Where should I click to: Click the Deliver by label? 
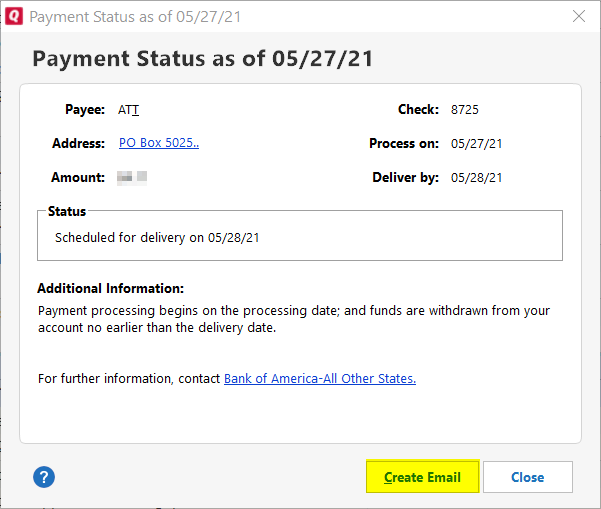click(x=406, y=177)
